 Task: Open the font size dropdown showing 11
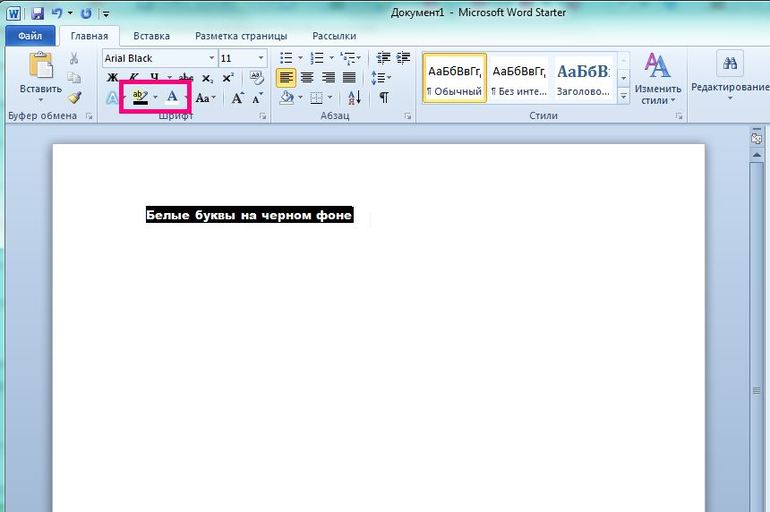[x=260, y=59]
